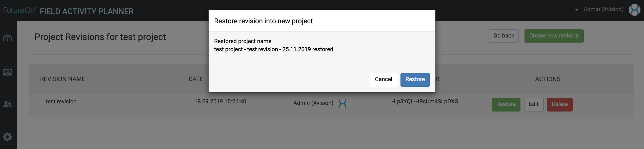Click the REVISION NAME column header
The height and width of the screenshot is (149, 644).
(x=63, y=79)
